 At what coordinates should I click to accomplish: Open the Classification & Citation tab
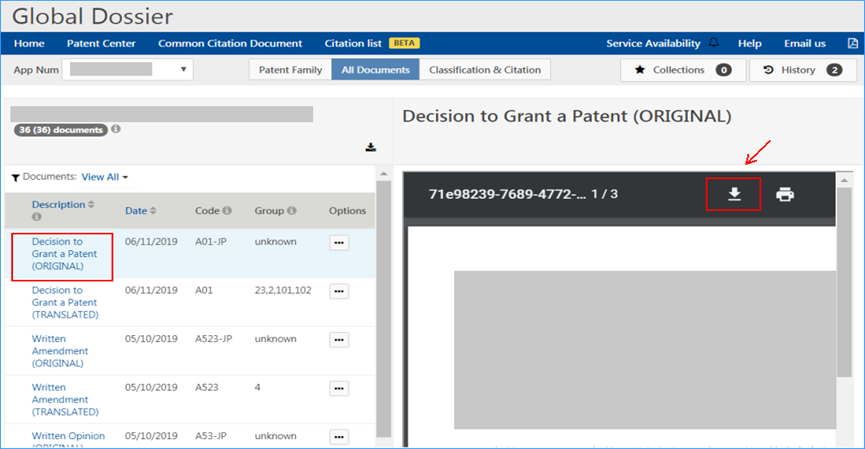pos(485,70)
